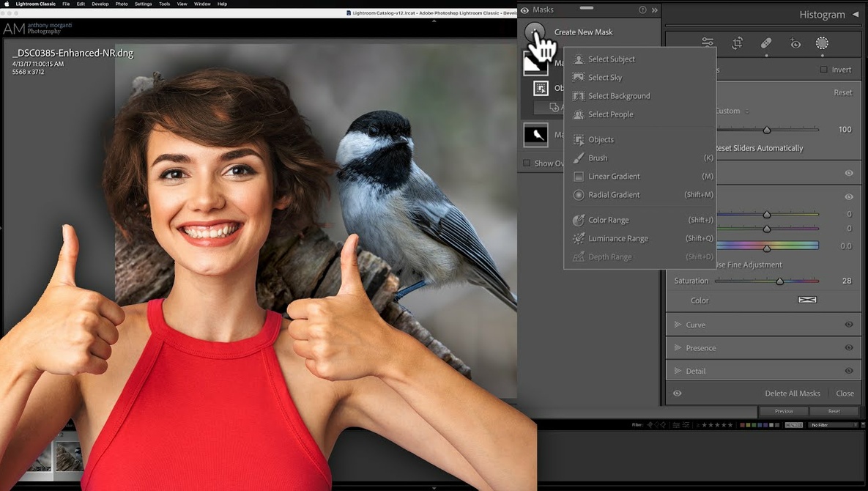This screenshot has width=868, height=491.
Task: Select the Masking tool icon
Action: pos(822,43)
